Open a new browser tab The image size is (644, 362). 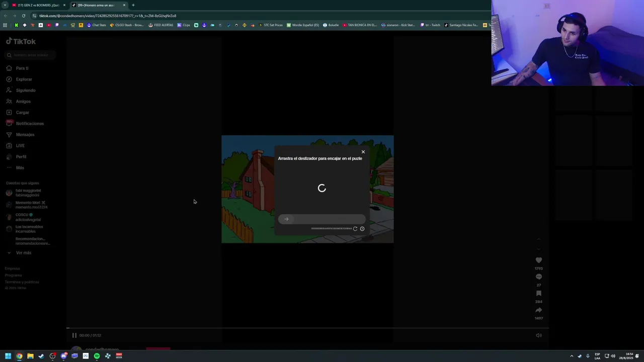pyautogui.click(x=133, y=5)
